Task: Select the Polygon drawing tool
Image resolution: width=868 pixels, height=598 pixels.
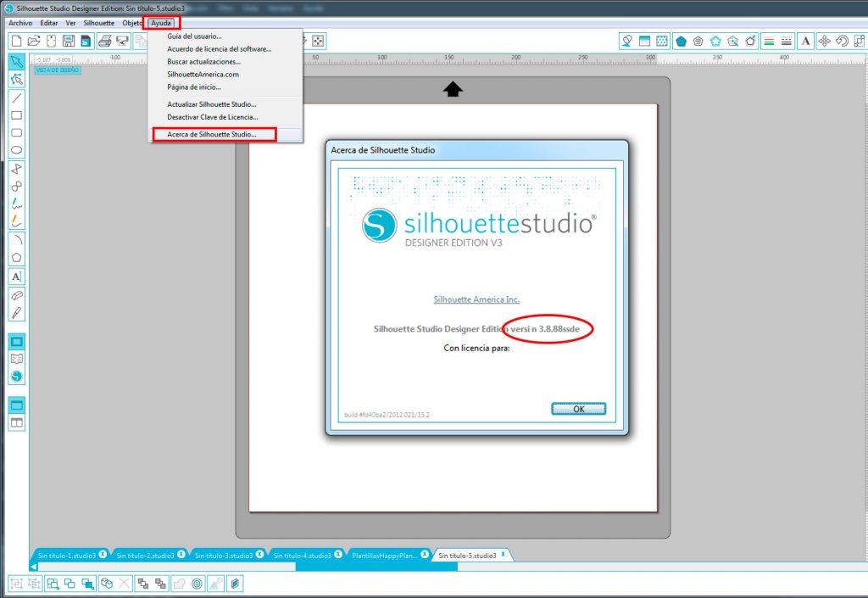Action: pos(17,168)
